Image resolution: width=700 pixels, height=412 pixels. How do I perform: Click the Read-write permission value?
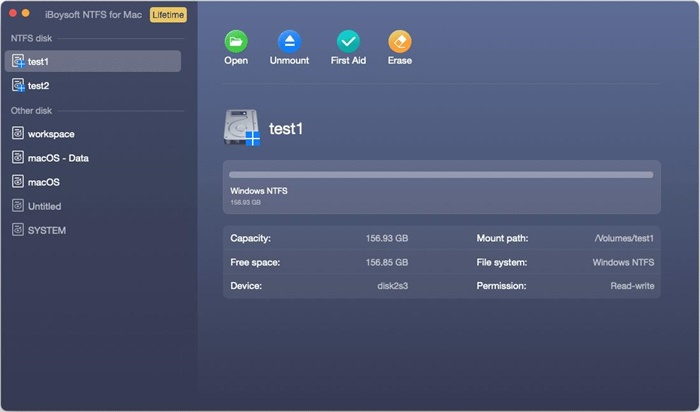[x=631, y=285]
